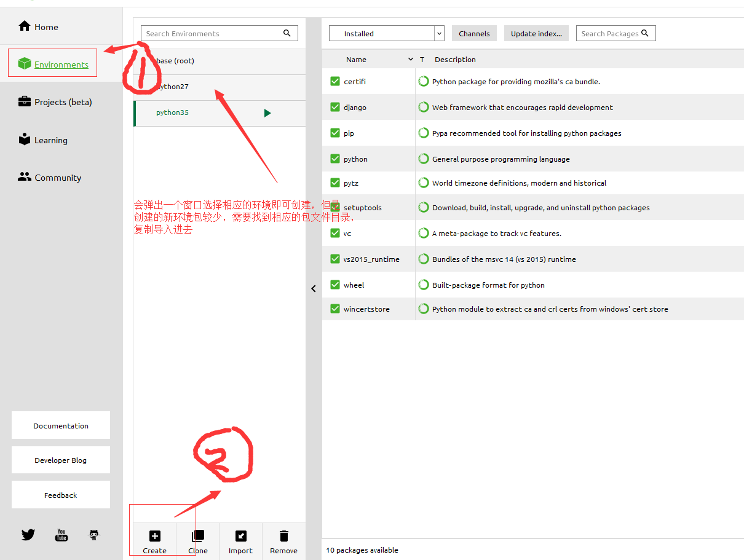This screenshot has width=744, height=560.
Task: Click the Feedback button
Action: pyautogui.click(x=61, y=495)
